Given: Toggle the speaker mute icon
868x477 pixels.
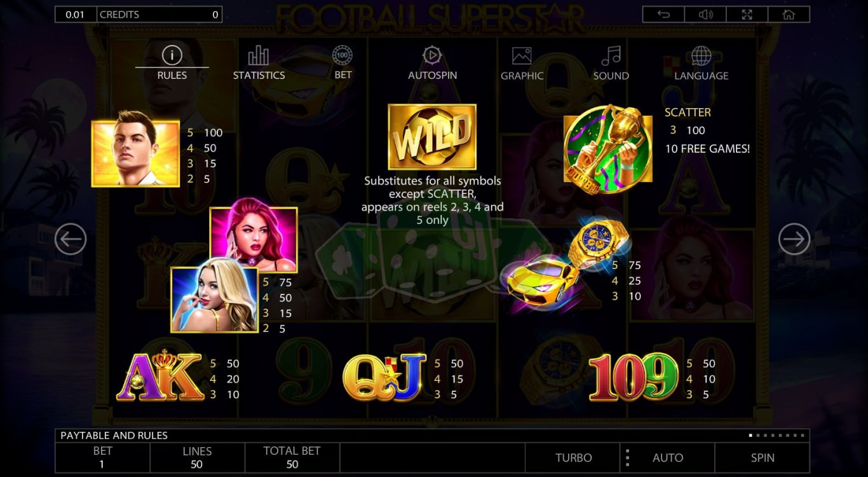Looking at the screenshot, I should pos(705,15).
